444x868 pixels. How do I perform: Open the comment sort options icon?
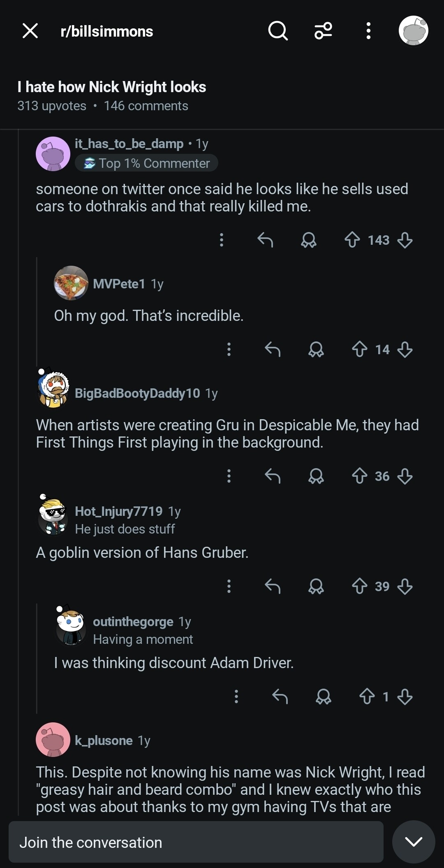[323, 31]
